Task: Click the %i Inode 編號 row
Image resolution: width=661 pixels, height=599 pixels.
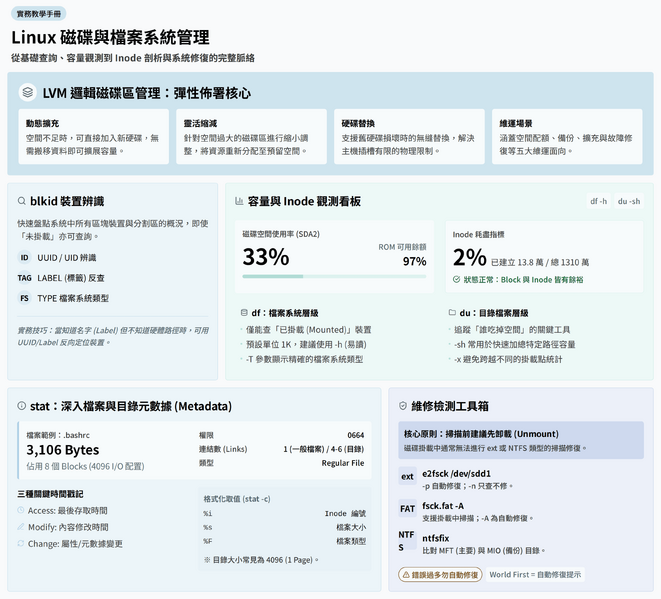Action: click(285, 513)
